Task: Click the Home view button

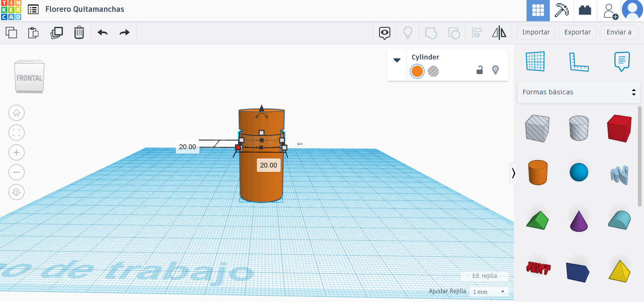Action: [17, 113]
